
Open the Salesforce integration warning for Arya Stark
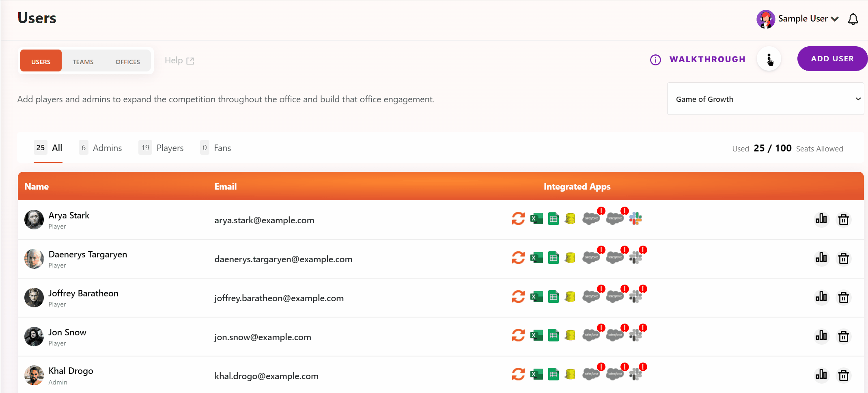point(591,218)
